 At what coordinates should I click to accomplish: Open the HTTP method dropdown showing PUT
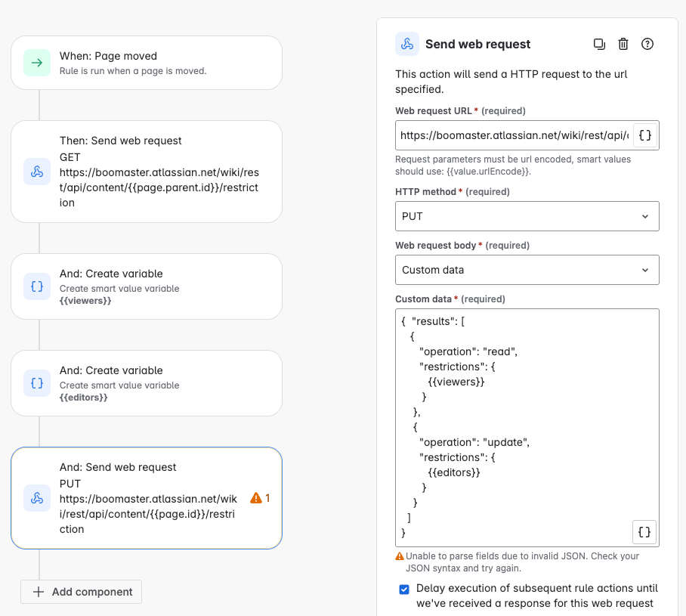pos(527,216)
